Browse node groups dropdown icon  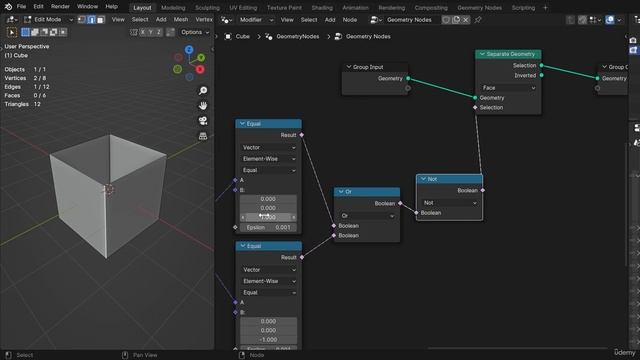click(376, 20)
